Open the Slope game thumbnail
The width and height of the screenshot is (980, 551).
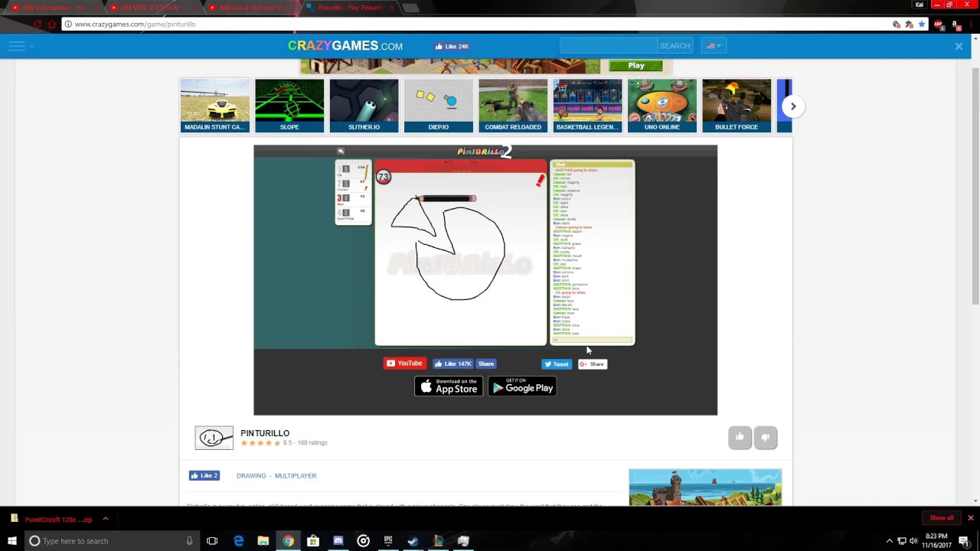(x=289, y=106)
